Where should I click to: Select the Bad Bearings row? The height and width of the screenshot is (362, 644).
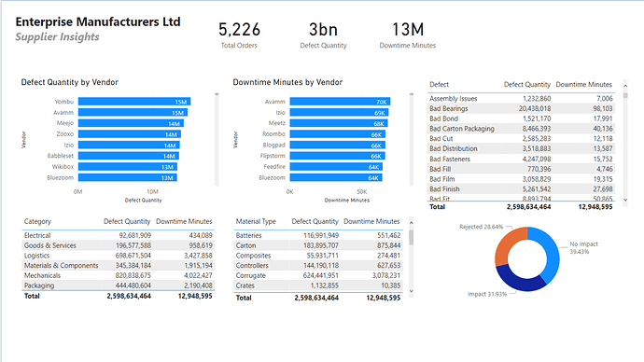click(521, 109)
